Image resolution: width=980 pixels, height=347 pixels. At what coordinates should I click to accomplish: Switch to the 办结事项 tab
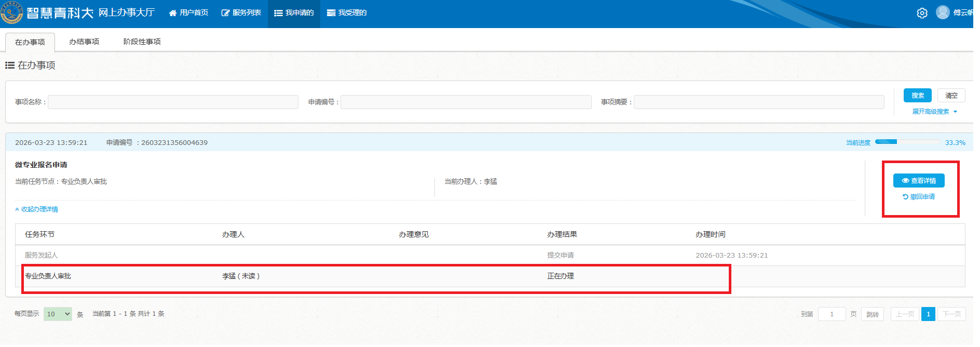pyautogui.click(x=84, y=42)
